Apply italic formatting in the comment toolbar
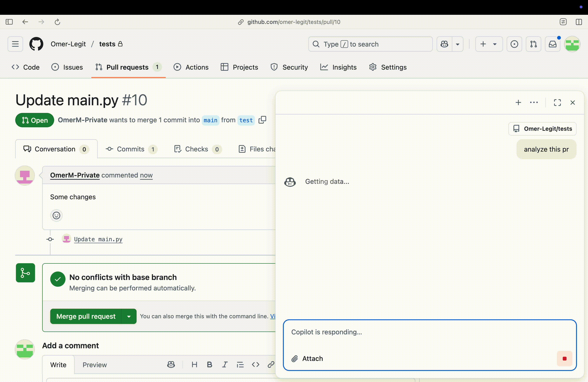Screen dimensions: 588x382 pos(225,365)
